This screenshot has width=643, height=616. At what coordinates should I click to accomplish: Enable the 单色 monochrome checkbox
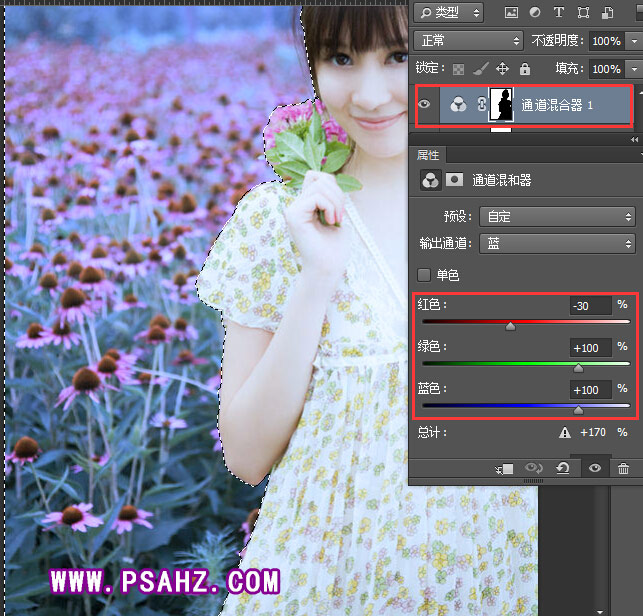click(x=424, y=275)
